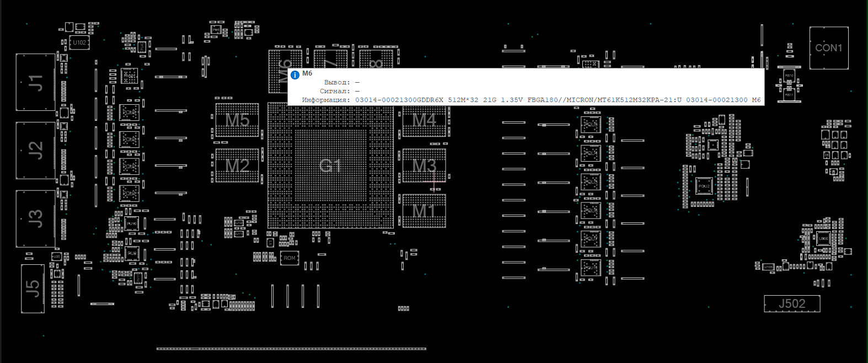Select connector J1
Viewport: 868px width, 363px height.
[x=36, y=83]
